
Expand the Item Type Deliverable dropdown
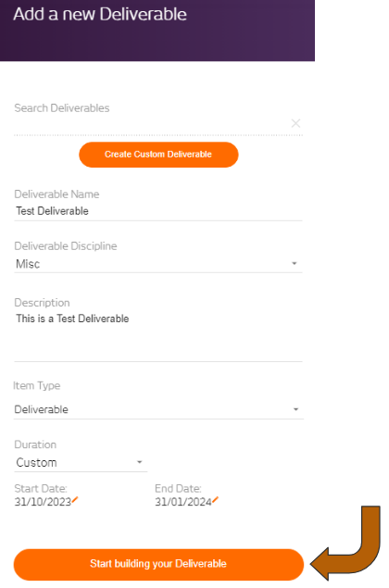pos(158,409)
